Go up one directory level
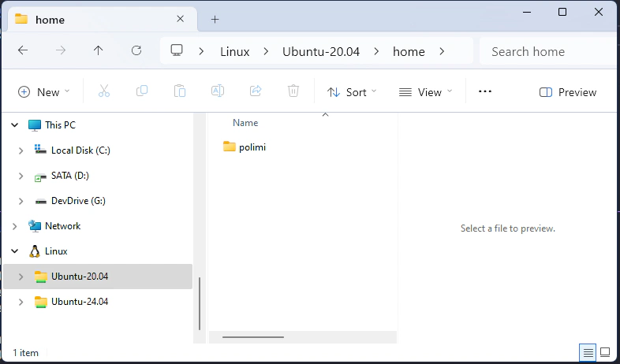This screenshot has width=620, height=364. coord(99,51)
